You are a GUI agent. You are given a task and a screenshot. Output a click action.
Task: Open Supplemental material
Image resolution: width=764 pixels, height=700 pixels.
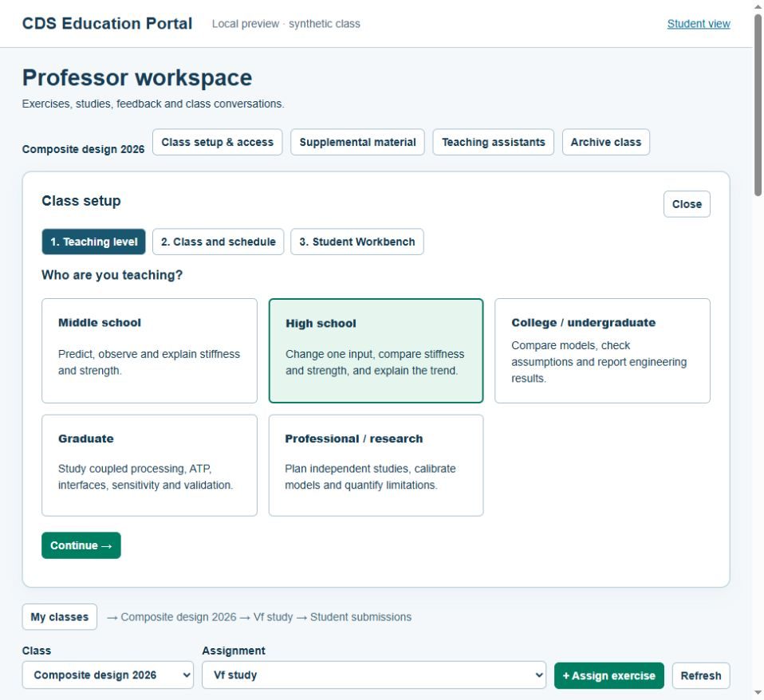click(x=357, y=142)
